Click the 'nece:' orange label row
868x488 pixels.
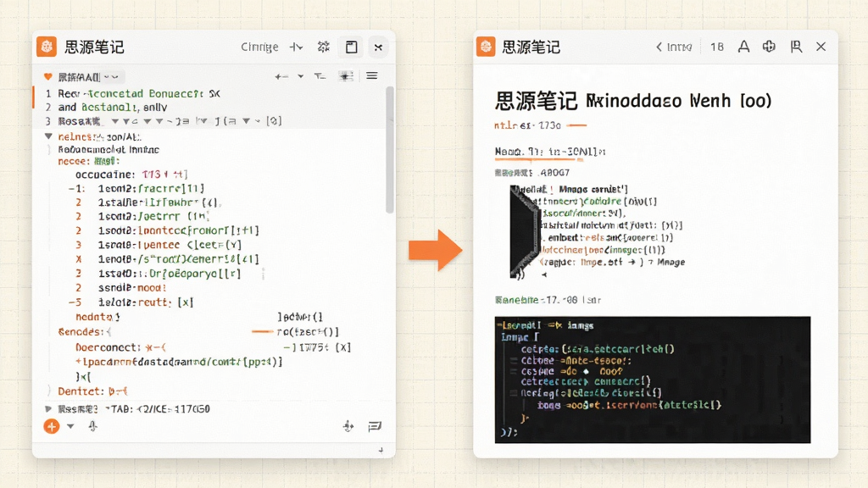tap(89, 161)
